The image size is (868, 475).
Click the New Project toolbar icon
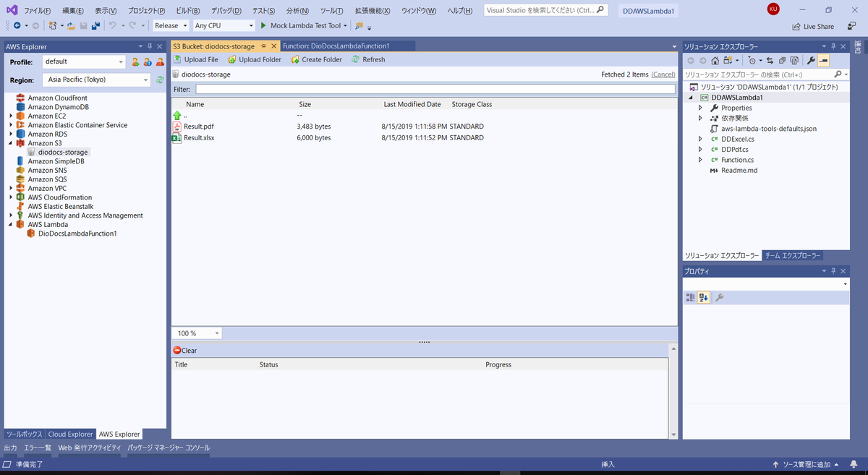(x=52, y=25)
